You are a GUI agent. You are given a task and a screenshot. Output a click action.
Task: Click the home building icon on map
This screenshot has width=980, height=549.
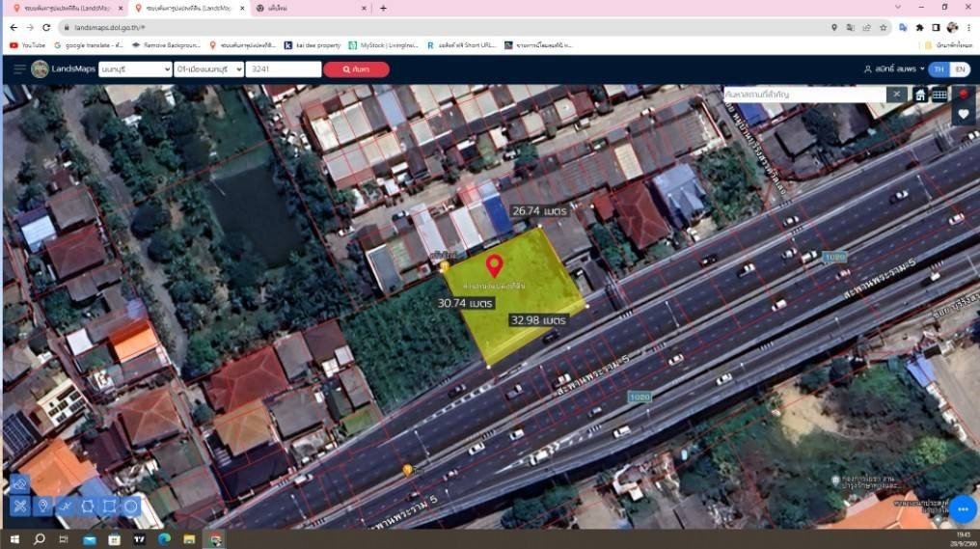click(920, 95)
